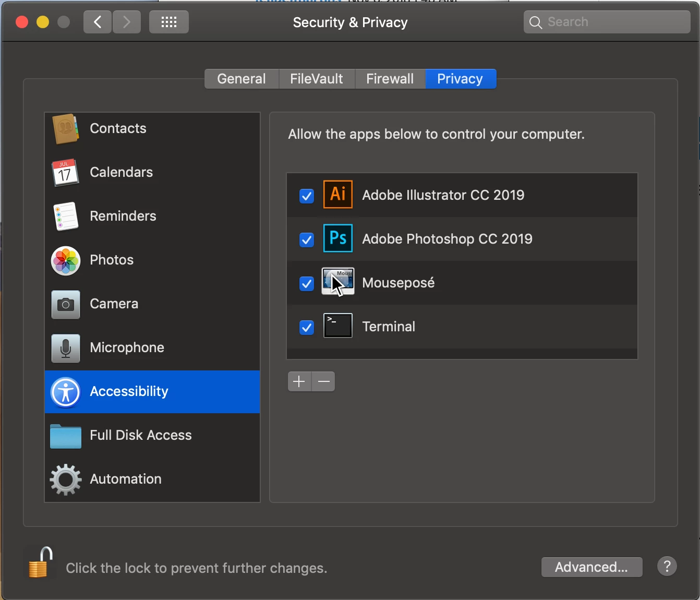Click the padlock to prevent changes
The width and height of the screenshot is (700, 600).
(41, 562)
